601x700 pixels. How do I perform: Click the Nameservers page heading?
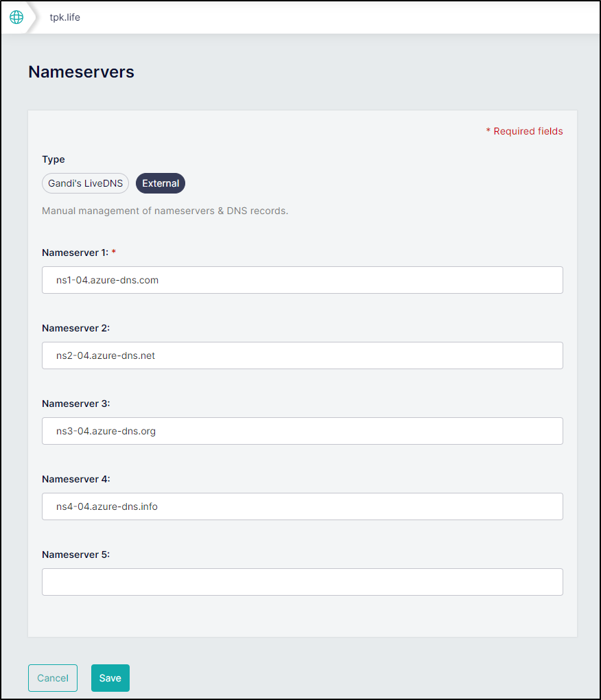click(81, 72)
